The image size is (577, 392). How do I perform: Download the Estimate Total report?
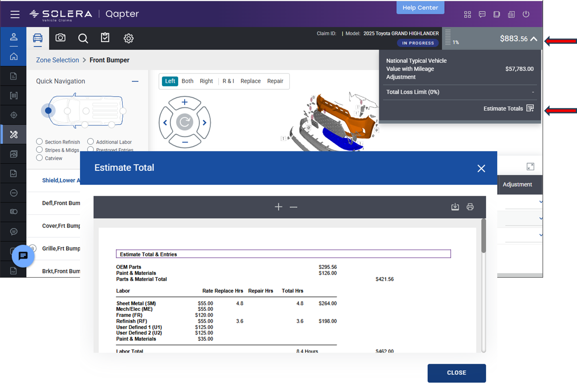(455, 207)
